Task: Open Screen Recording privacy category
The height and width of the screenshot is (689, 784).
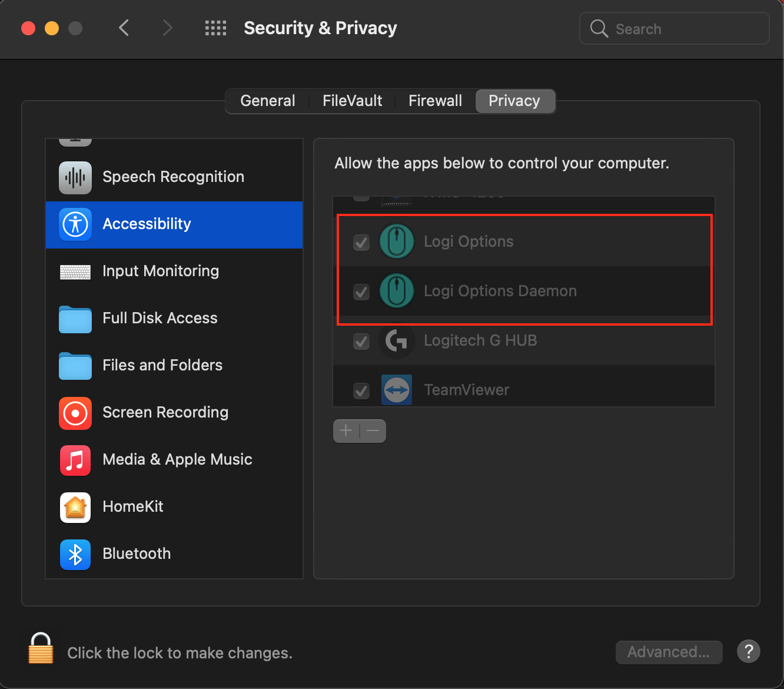Action: coord(165,413)
